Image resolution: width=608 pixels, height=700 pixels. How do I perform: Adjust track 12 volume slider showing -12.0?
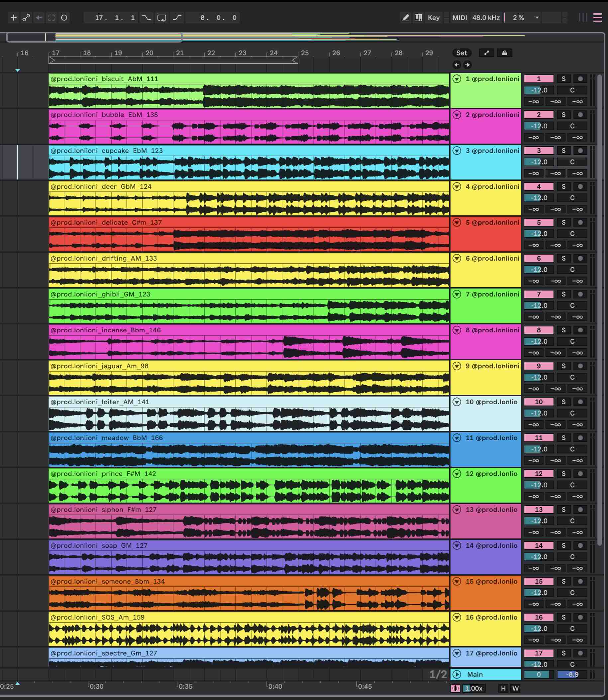(x=539, y=485)
